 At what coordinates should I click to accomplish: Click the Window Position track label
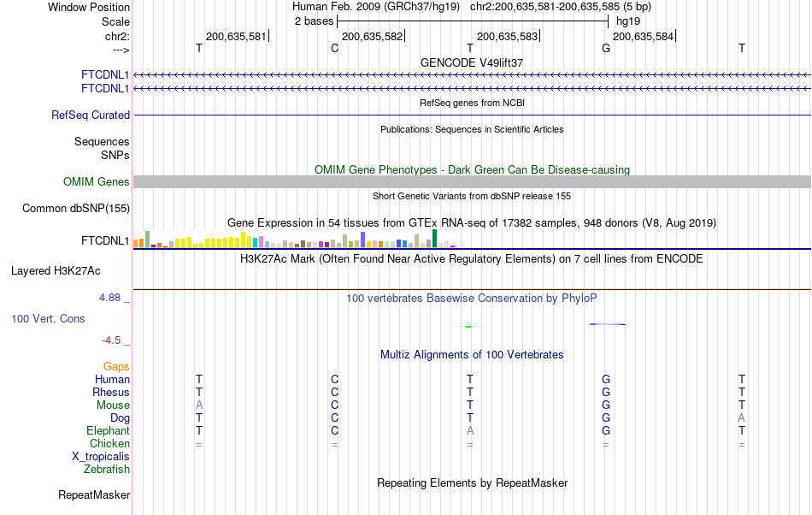coord(89,7)
